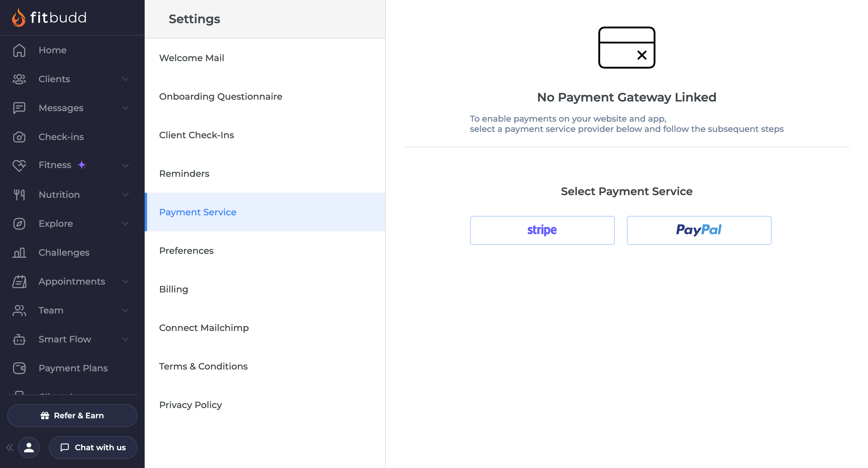Viewport: 868px width, 468px height.
Task: Click the Clients people icon
Action: pos(19,79)
